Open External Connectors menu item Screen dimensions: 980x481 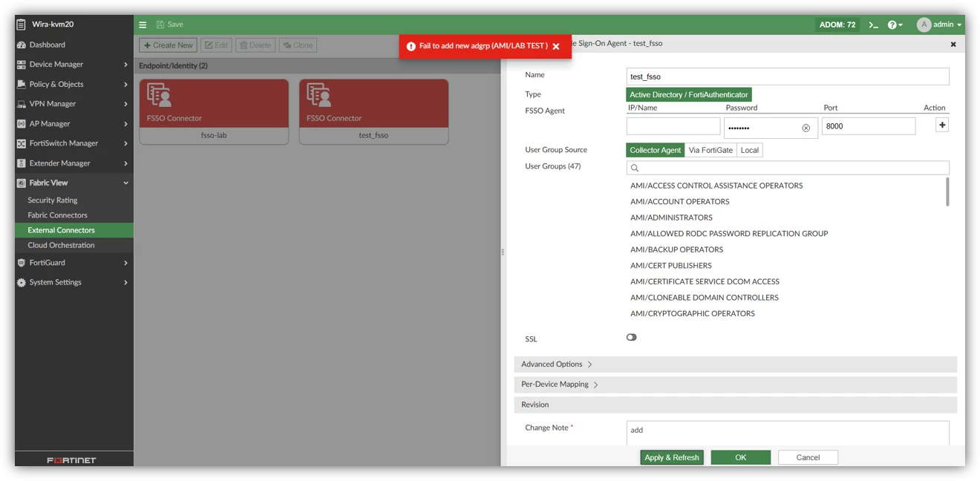pos(74,230)
